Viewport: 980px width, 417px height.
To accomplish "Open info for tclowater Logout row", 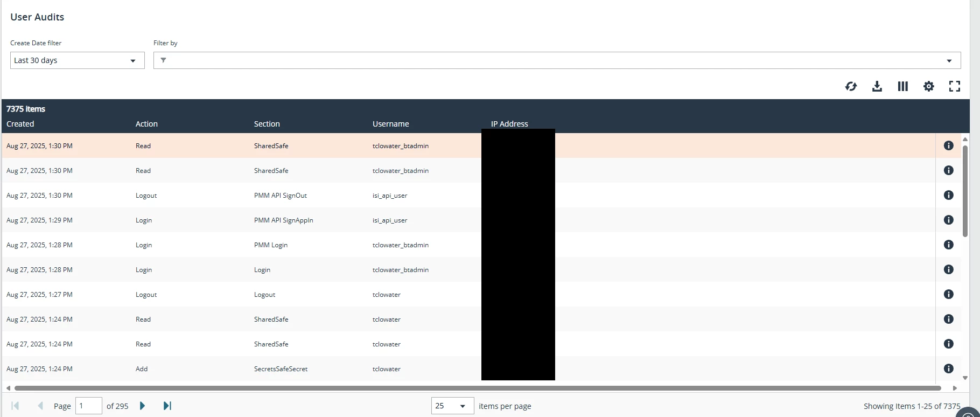I will [949, 294].
